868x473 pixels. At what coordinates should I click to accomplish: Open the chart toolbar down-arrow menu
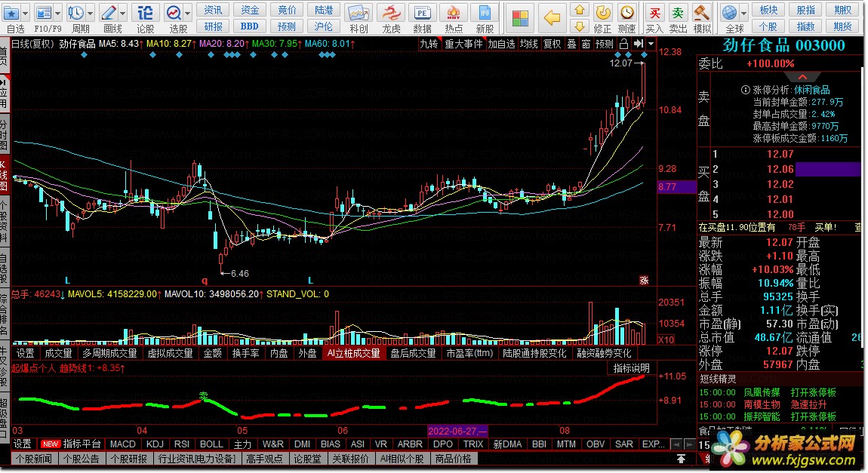pos(651,44)
